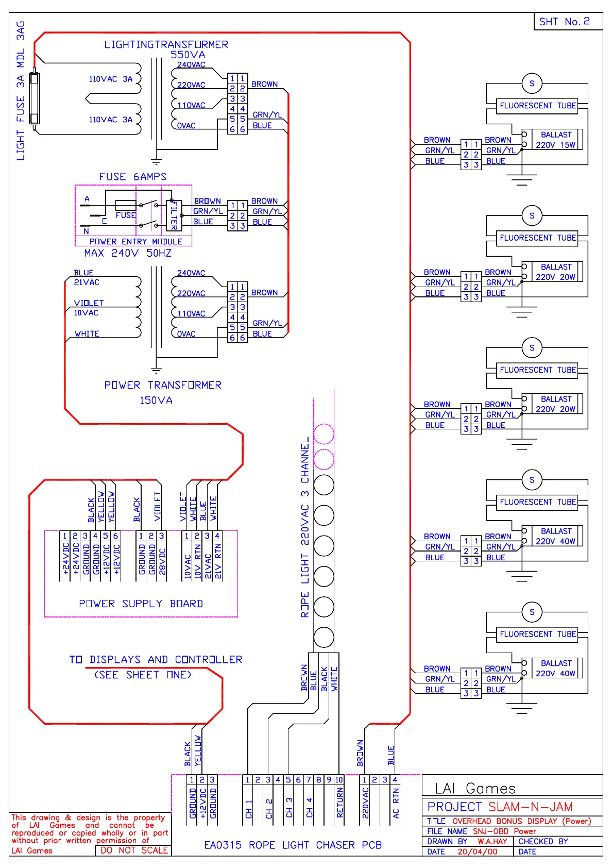Click the "RETURN" pin label

tap(340, 803)
